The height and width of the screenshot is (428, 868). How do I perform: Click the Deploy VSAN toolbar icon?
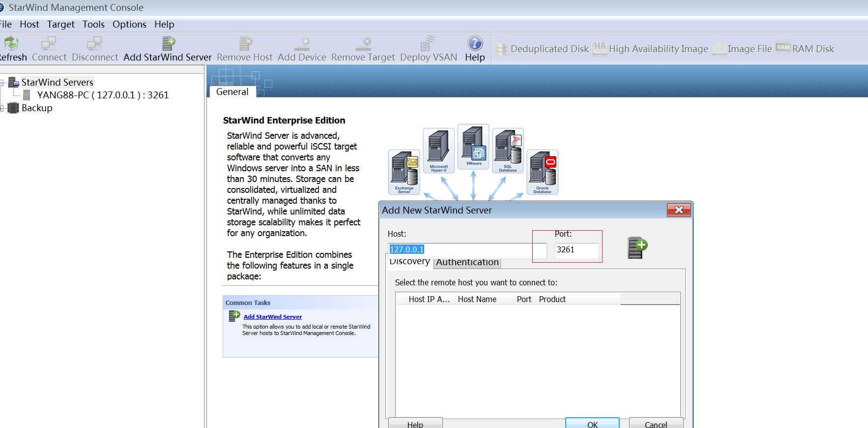tap(428, 43)
